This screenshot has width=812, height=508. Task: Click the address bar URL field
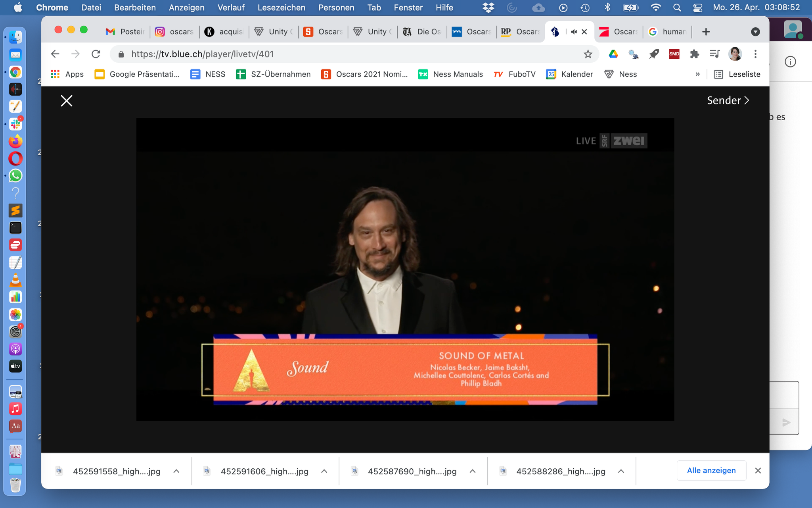pos(349,54)
